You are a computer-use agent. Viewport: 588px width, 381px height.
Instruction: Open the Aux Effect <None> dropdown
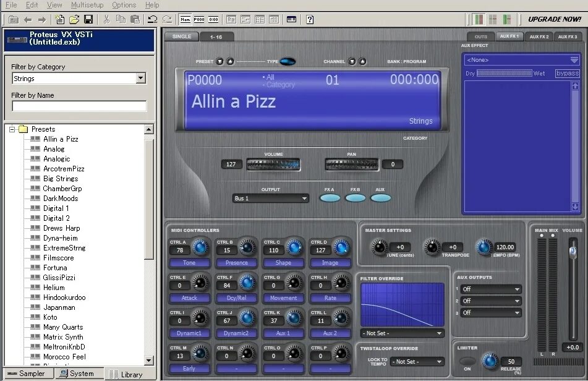tap(522, 60)
